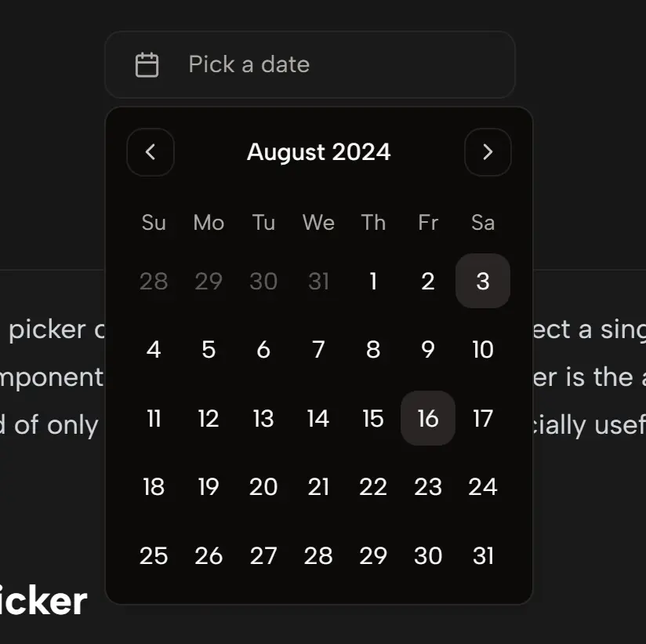Pick August 20 in the calendar
The width and height of the screenshot is (646, 644).
[x=263, y=487]
